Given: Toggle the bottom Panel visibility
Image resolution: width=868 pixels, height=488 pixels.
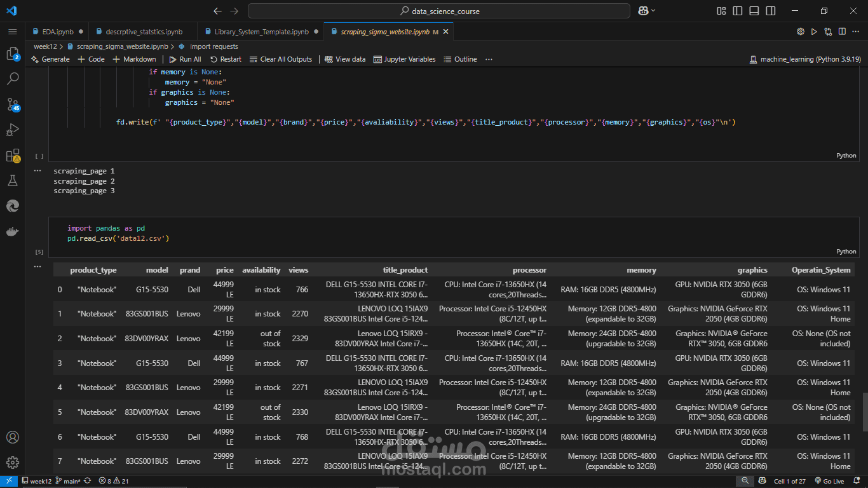Looking at the screenshot, I should 754,11.
